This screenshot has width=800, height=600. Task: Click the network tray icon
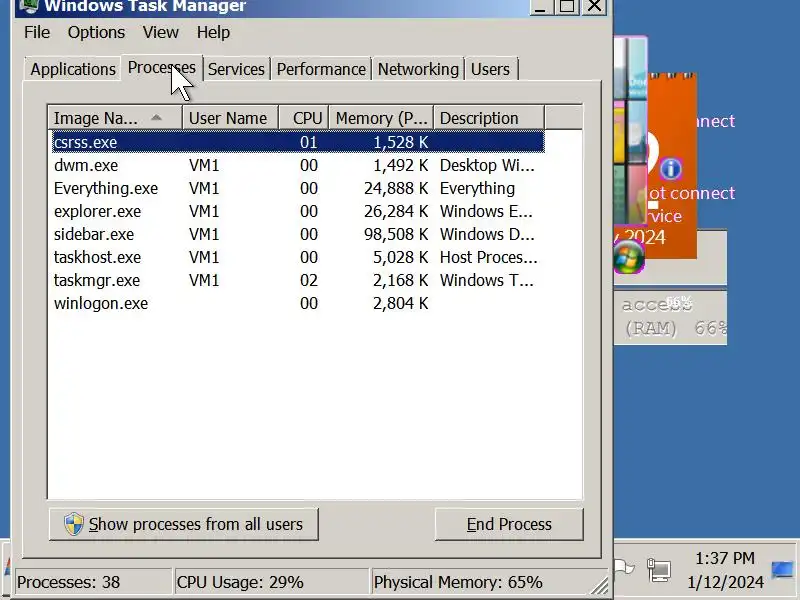659,570
